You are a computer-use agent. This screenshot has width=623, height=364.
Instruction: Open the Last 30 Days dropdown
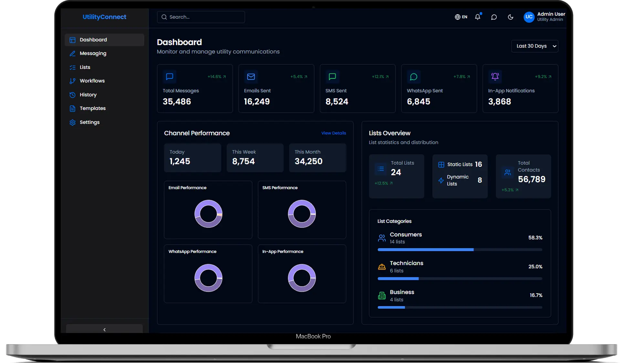point(535,46)
